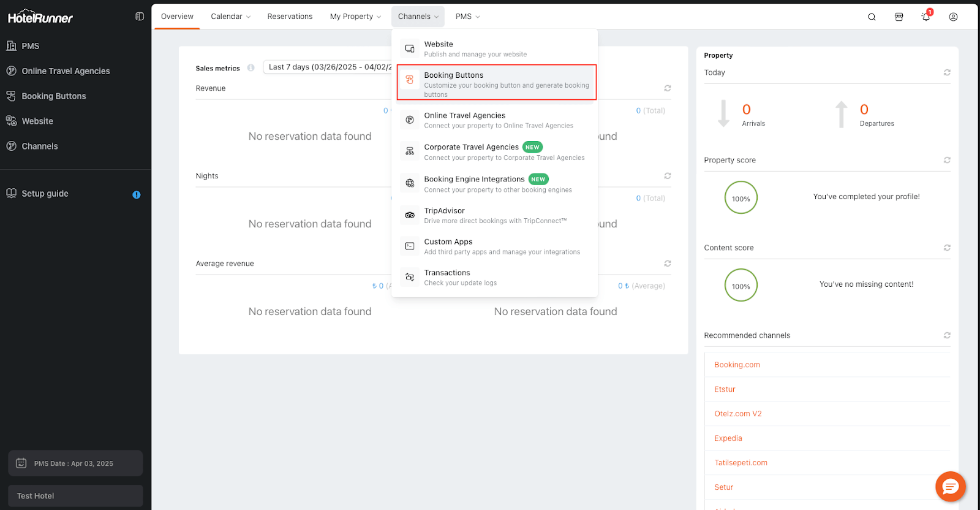Screen dimensions: 980x510
Task: Expand the My Property dropdown
Action: click(x=355, y=17)
